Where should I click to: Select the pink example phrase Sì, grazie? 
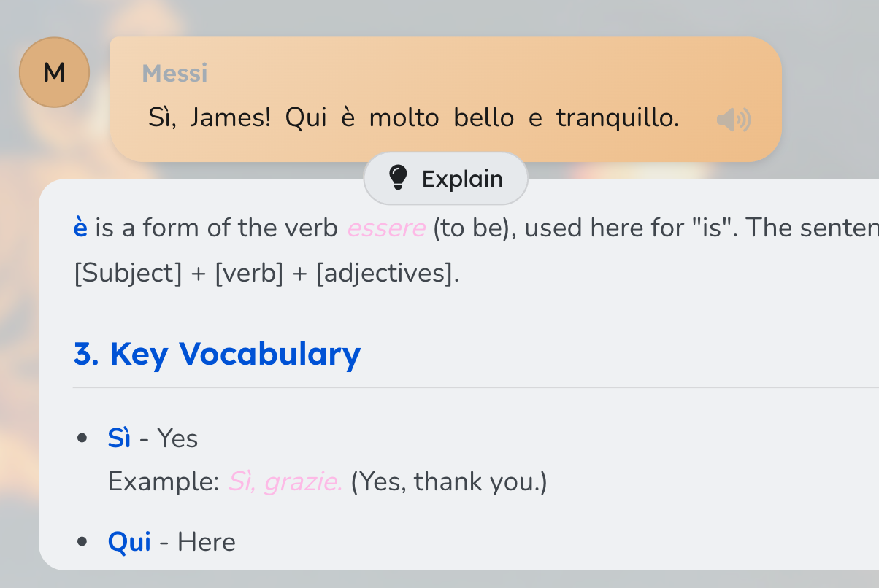284,481
